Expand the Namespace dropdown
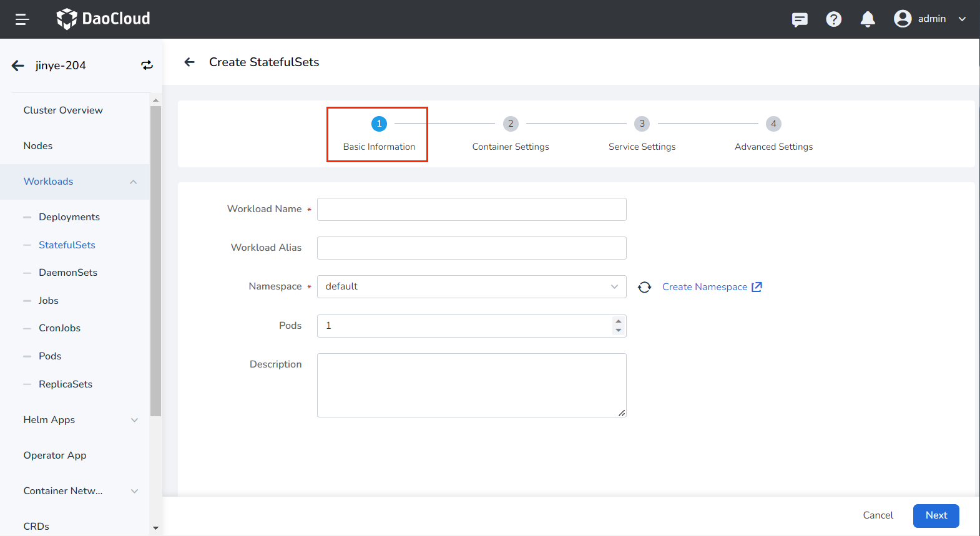Screen dimensions: 980x536 [471, 286]
